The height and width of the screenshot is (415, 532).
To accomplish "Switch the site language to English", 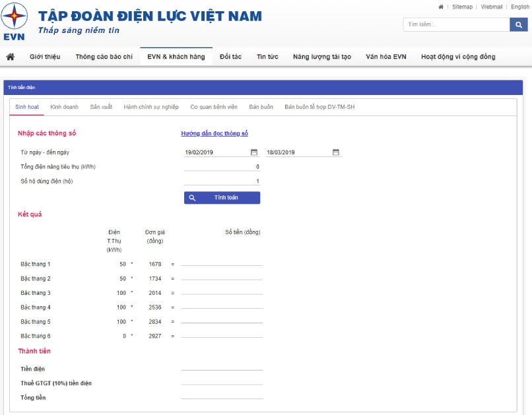I will click(x=521, y=5).
